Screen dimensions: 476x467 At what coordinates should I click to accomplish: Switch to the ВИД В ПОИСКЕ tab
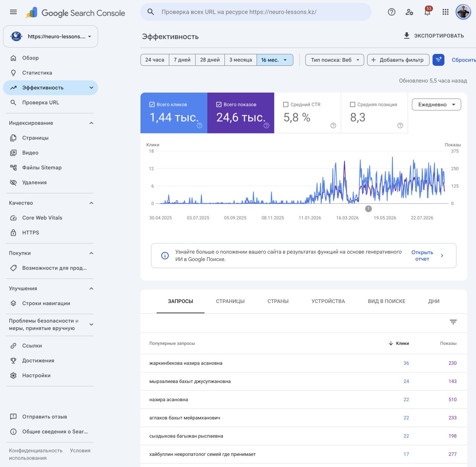point(386,301)
